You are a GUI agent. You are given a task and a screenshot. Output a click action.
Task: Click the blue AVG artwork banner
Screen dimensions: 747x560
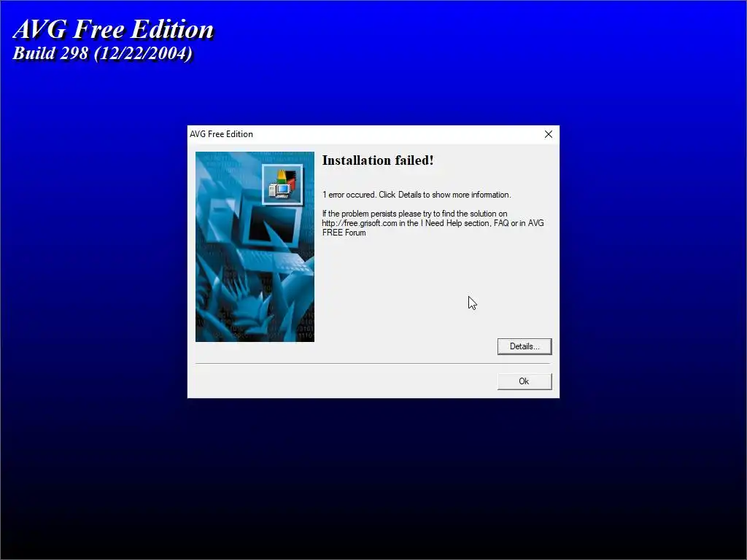pyautogui.click(x=255, y=246)
